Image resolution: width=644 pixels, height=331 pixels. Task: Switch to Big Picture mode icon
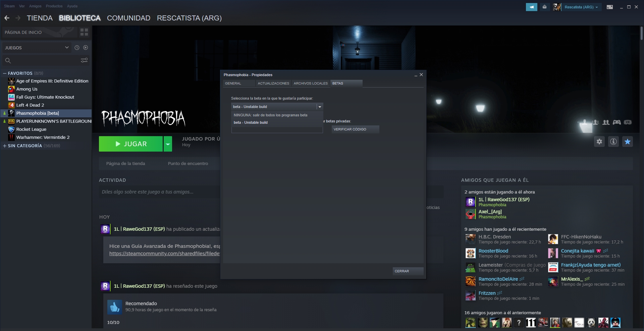pyautogui.click(x=610, y=7)
